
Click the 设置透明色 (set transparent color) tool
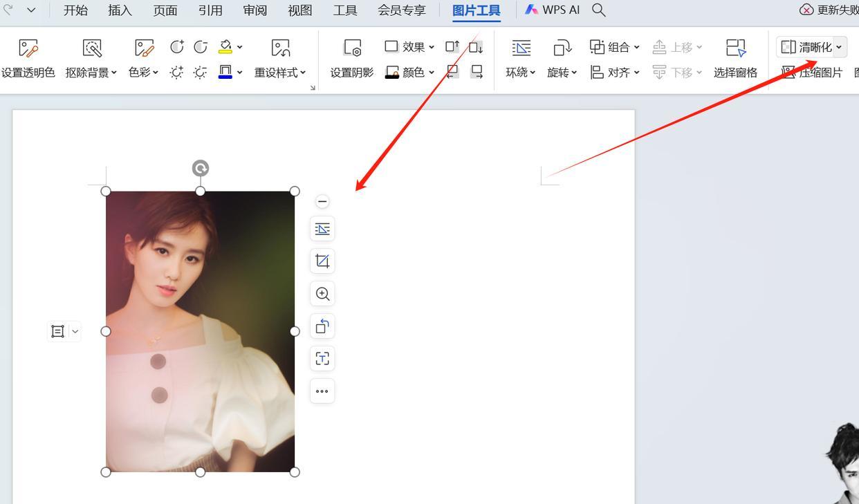28,58
